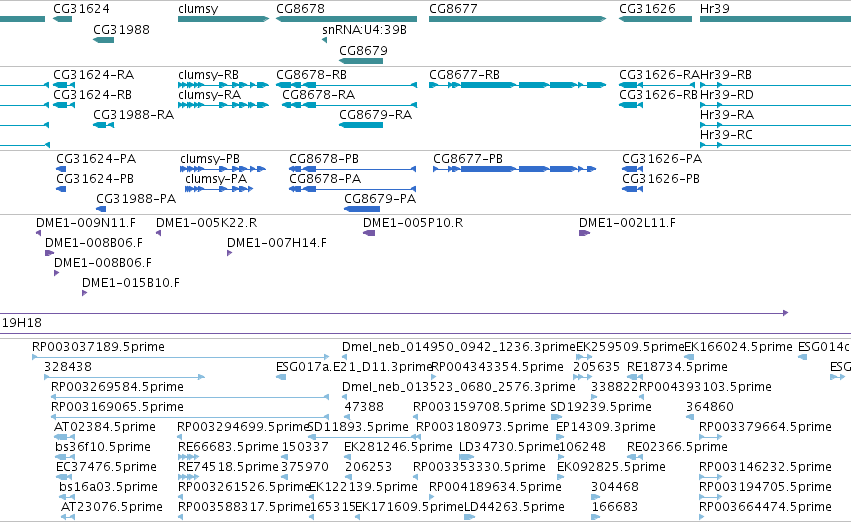Open EST EC37476.5prime

point(106,467)
